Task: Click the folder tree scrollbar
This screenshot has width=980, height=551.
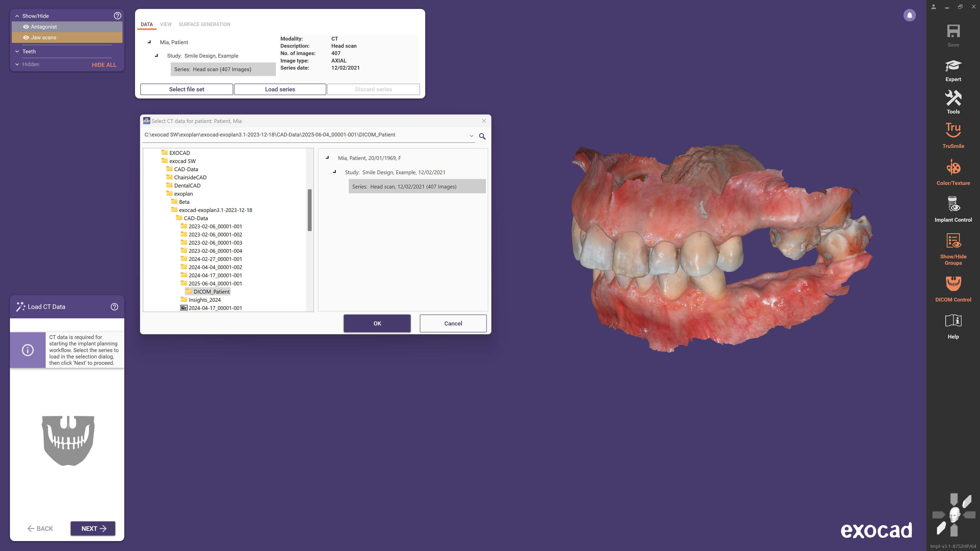Action: point(309,210)
